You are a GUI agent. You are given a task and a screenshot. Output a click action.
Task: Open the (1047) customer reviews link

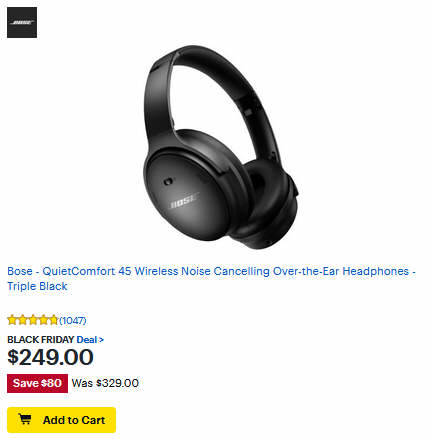73,320
